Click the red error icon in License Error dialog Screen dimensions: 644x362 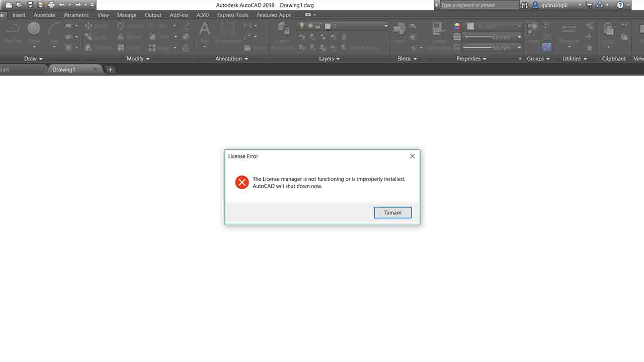(242, 183)
